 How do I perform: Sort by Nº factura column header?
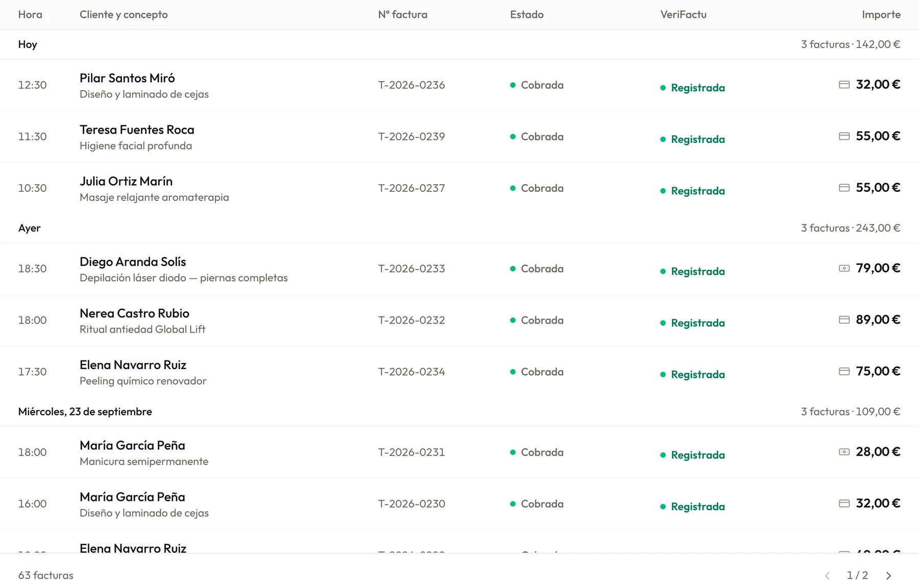tap(402, 15)
